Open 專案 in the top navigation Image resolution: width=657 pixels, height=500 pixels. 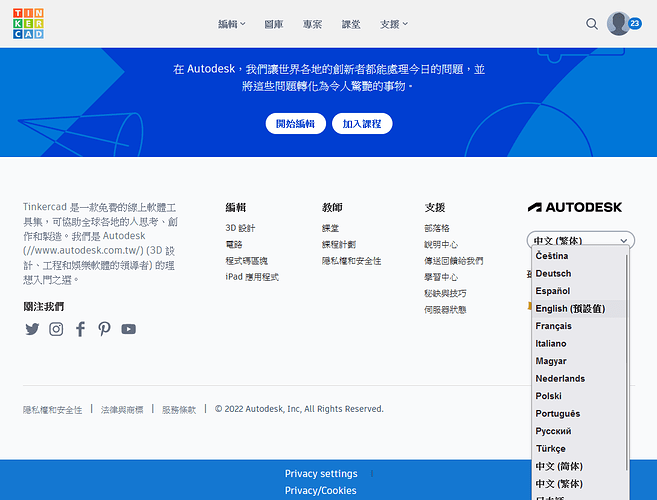click(x=313, y=24)
